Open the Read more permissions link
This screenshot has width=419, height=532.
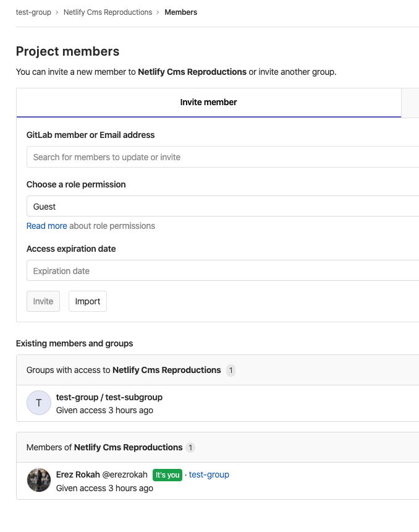[47, 226]
